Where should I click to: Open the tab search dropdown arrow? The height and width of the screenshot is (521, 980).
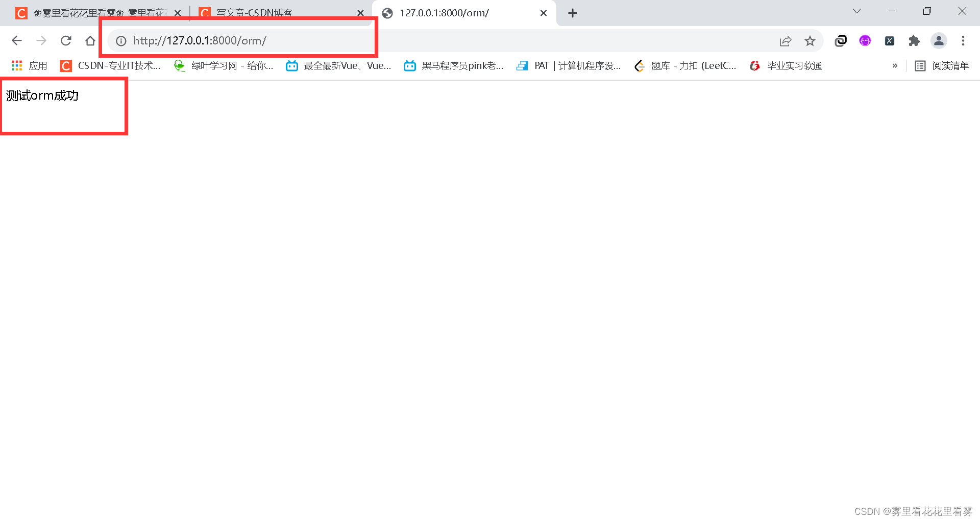pyautogui.click(x=857, y=11)
